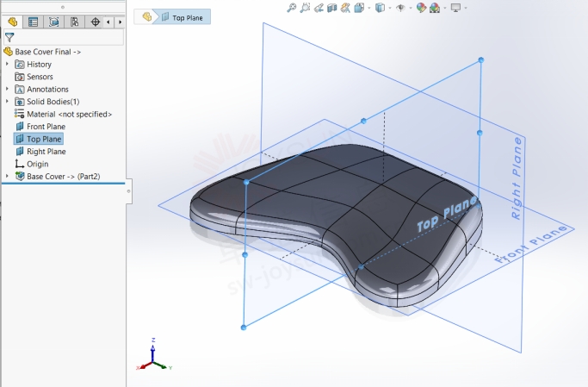This screenshot has height=387, width=588.
Task: Select the Right Plane tree item
Action: (40, 152)
